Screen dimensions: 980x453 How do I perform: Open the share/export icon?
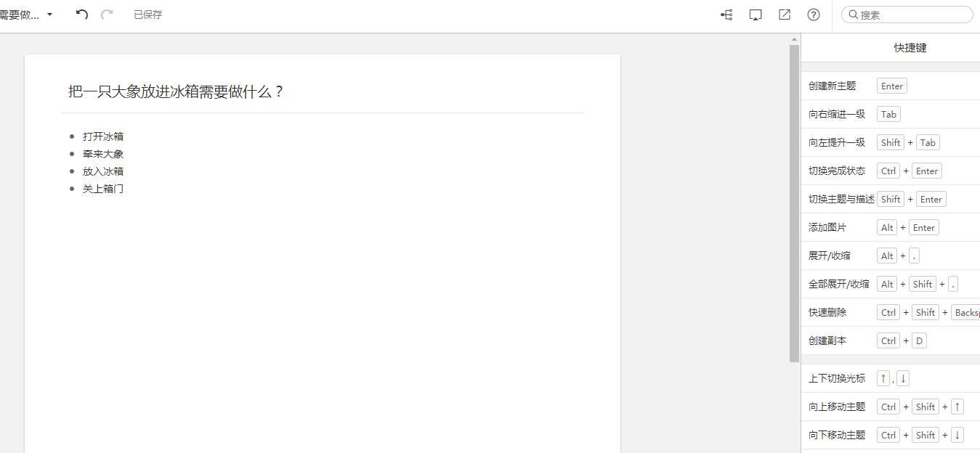click(x=785, y=15)
